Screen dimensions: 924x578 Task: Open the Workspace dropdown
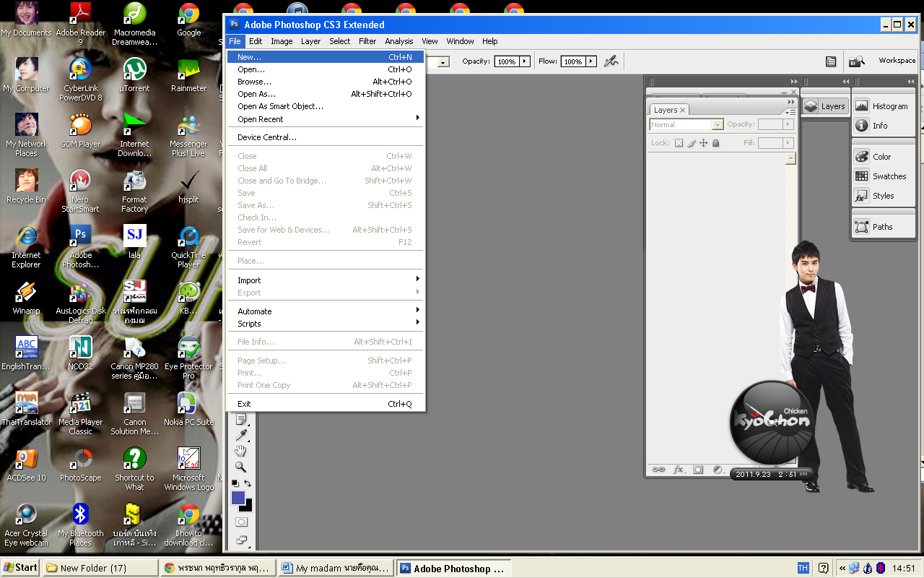click(x=897, y=61)
